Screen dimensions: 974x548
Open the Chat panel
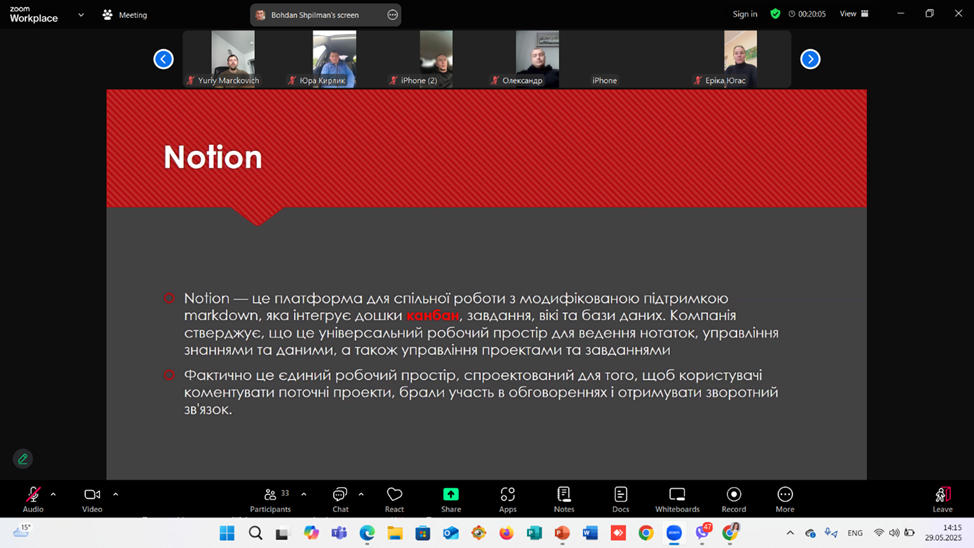pos(340,500)
